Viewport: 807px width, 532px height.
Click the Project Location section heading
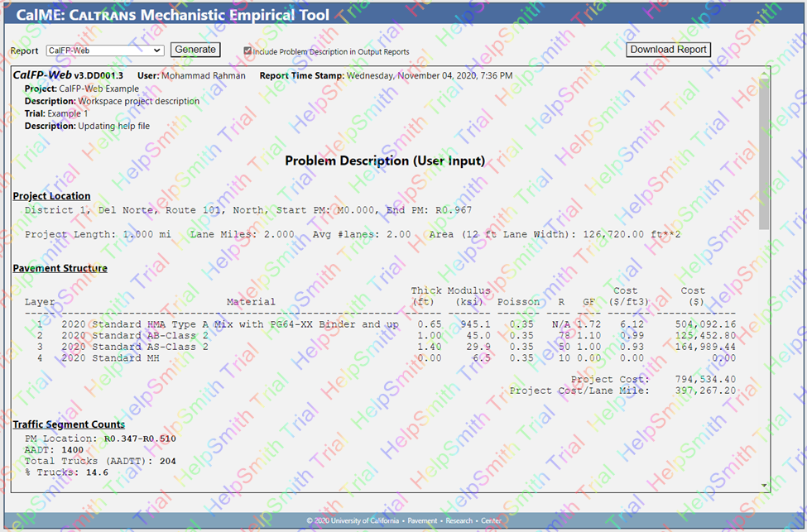[x=51, y=196]
